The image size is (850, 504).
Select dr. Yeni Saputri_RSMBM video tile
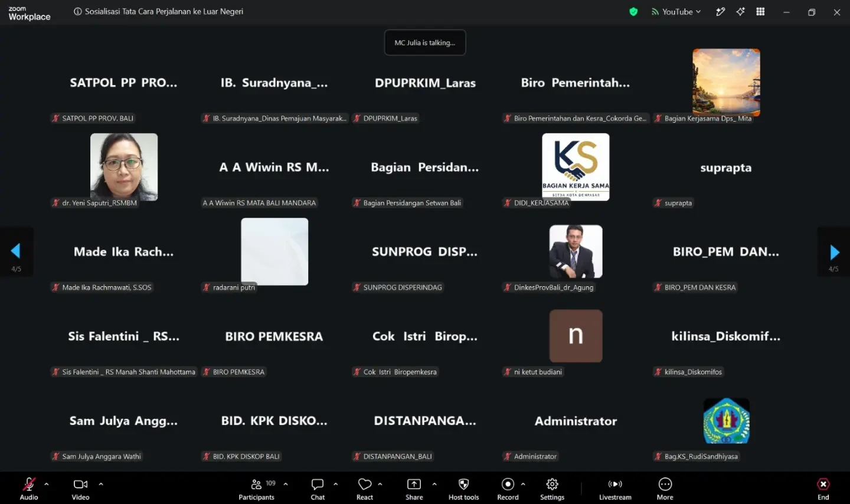(124, 167)
